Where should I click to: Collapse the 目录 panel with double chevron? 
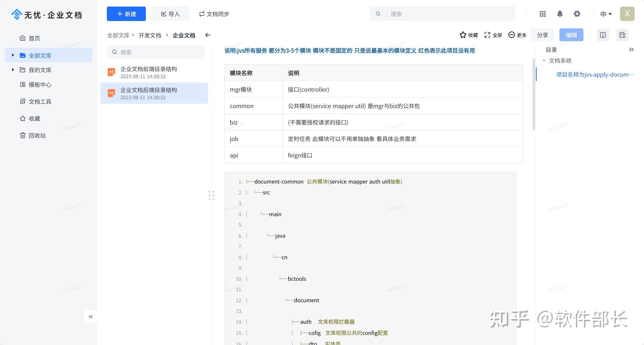point(631,50)
